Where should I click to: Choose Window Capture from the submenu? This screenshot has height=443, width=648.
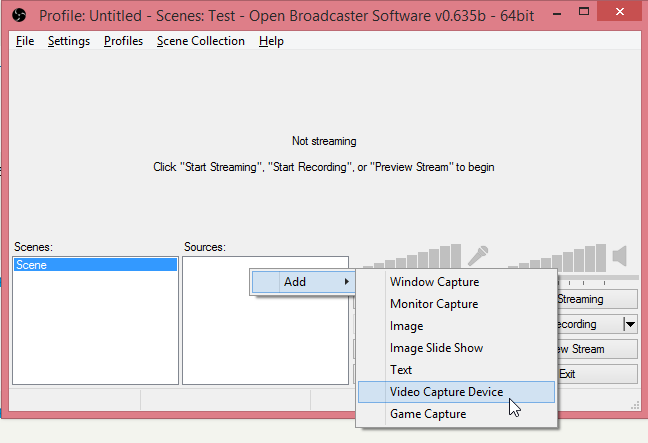pos(434,282)
